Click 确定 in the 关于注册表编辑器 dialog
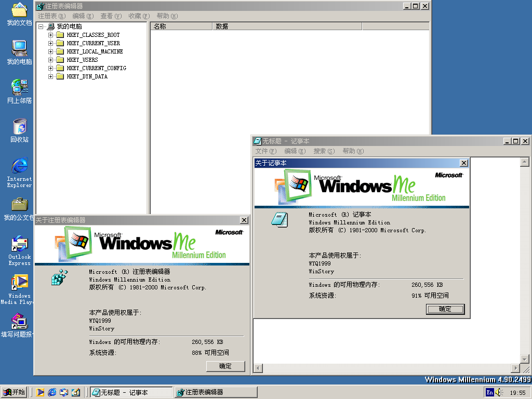The height and width of the screenshot is (399, 532). click(x=225, y=366)
